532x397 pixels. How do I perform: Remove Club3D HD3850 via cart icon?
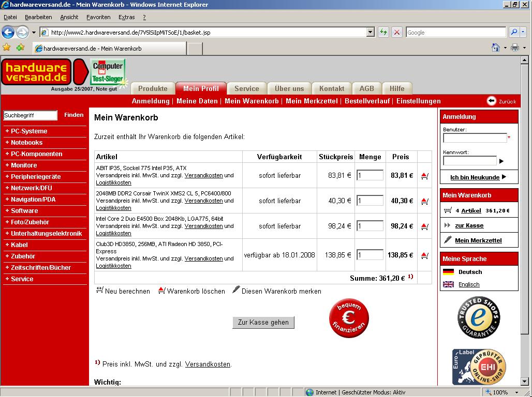[x=424, y=255]
